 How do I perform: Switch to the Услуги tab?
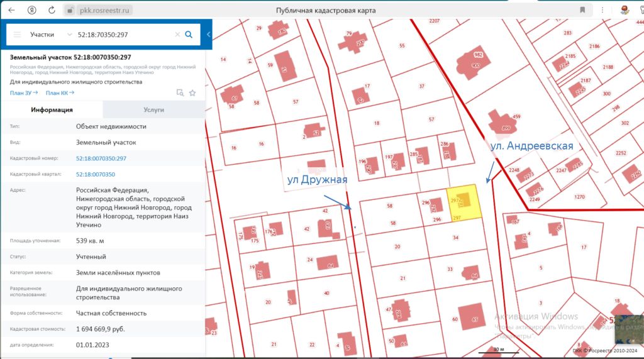click(x=153, y=109)
